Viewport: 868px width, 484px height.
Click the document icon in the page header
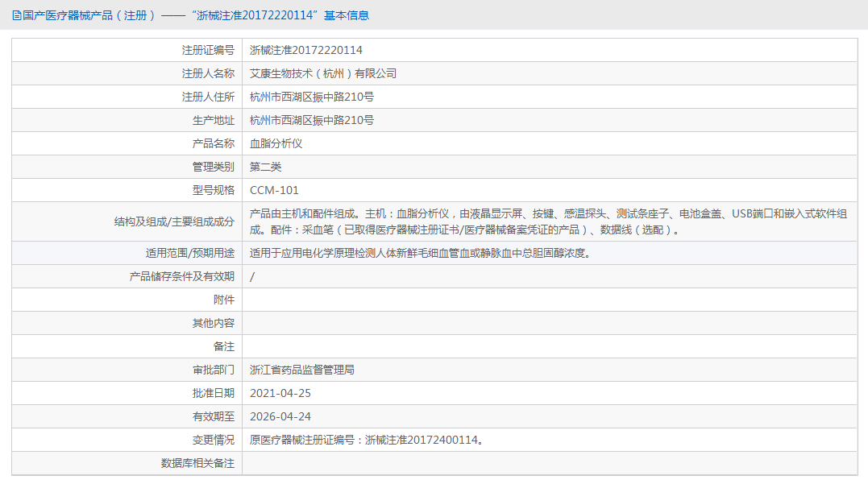click(x=17, y=15)
